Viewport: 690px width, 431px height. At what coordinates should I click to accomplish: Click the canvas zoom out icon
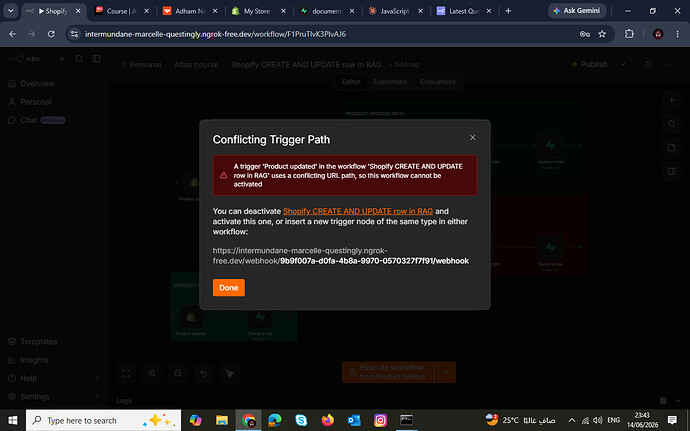point(178,373)
